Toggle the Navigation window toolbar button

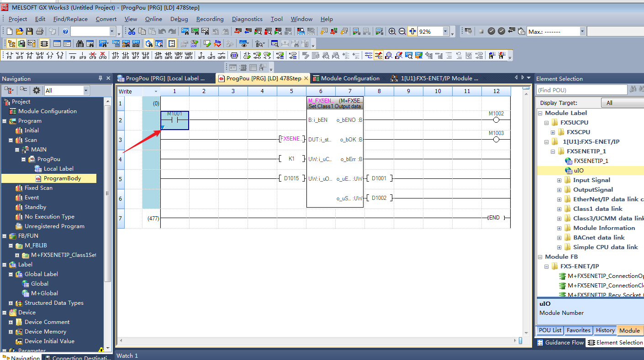[11, 44]
